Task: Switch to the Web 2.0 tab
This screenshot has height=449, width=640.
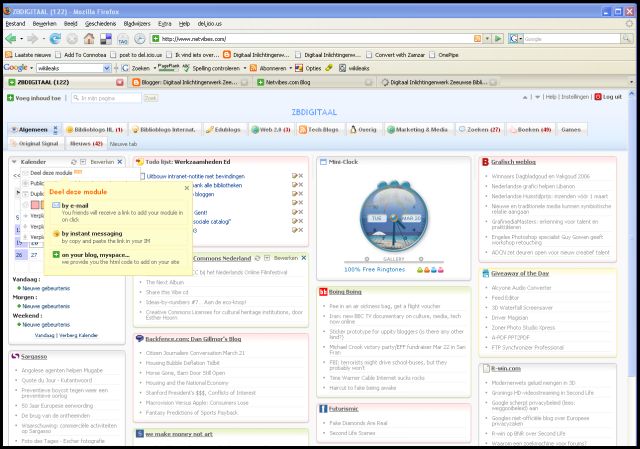Action: [271, 129]
